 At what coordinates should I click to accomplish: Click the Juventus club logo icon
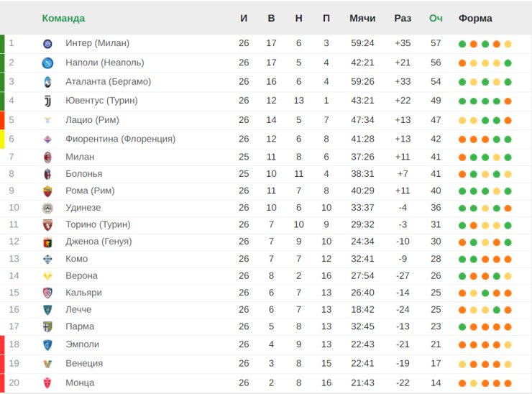[x=47, y=101]
